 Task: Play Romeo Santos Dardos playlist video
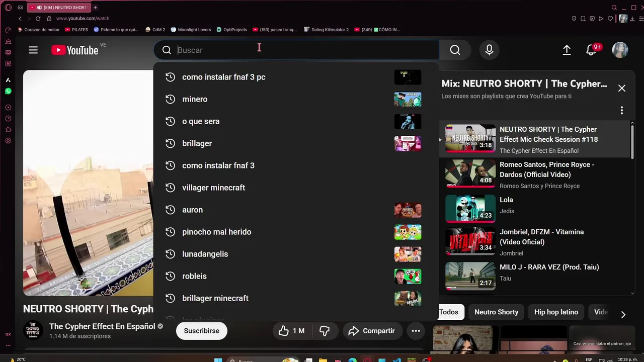[535, 174]
